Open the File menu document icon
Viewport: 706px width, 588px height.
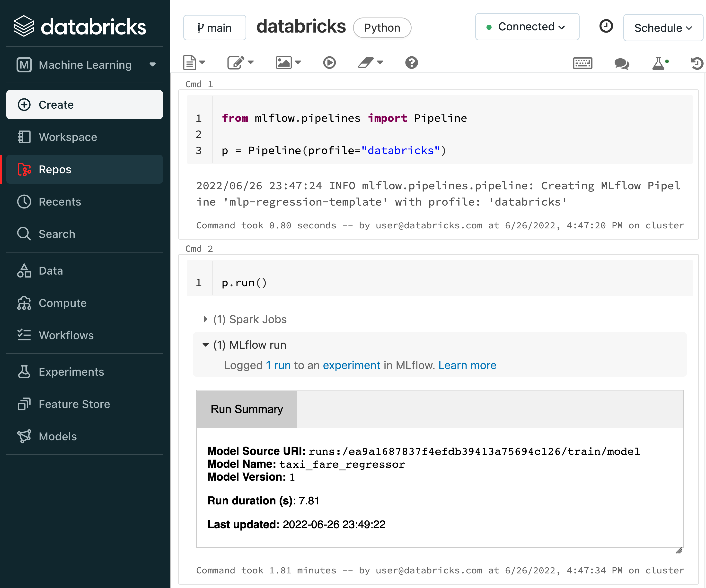tap(194, 63)
